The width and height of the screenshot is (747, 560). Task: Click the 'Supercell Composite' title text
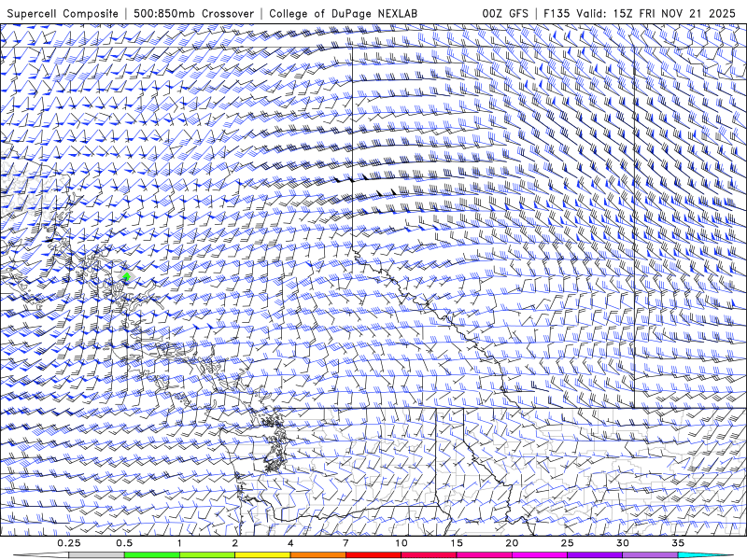tap(63, 13)
